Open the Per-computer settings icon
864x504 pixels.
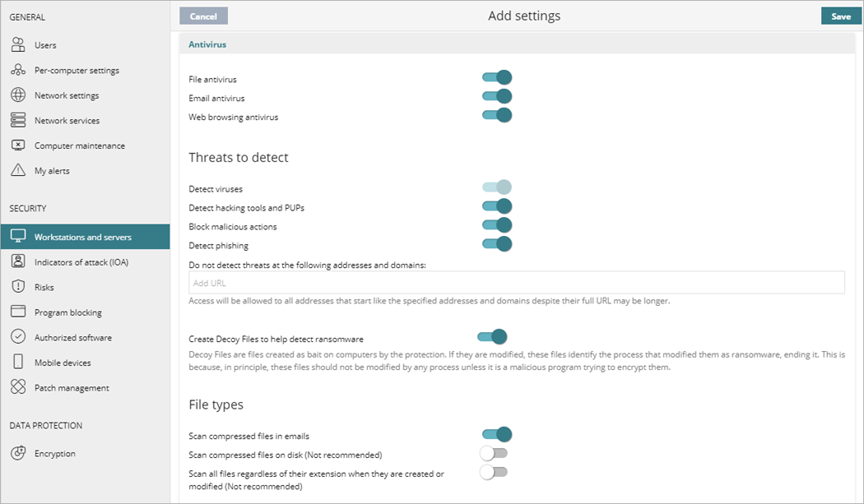tap(18, 71)
